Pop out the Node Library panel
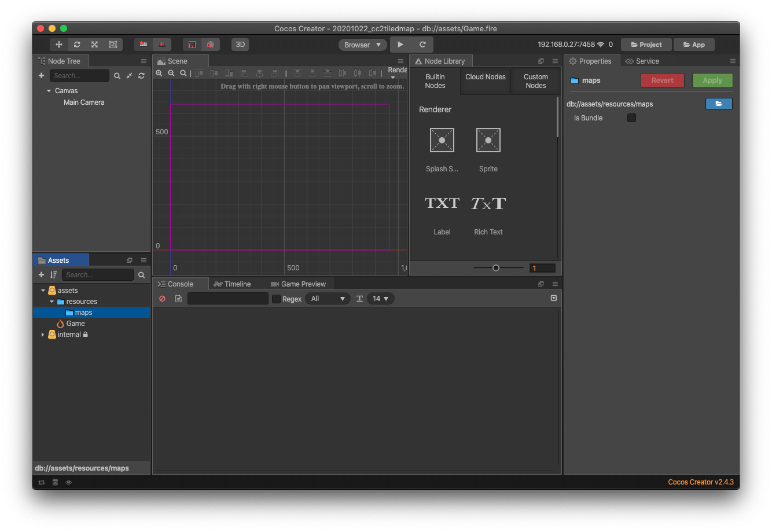The image size is (772, 532). click(541, 61)
